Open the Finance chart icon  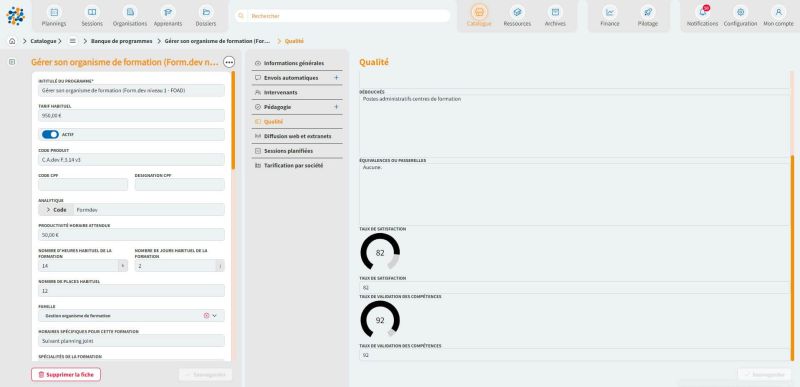coord(610,12)
